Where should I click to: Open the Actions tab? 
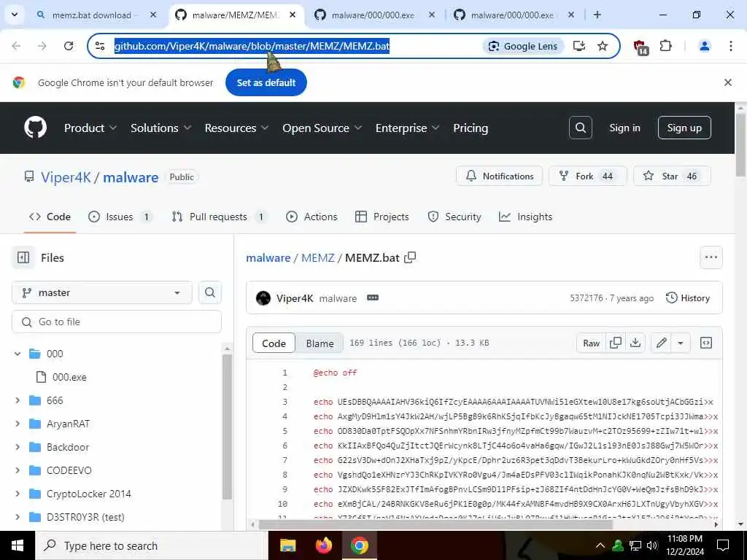coord(311,217)
